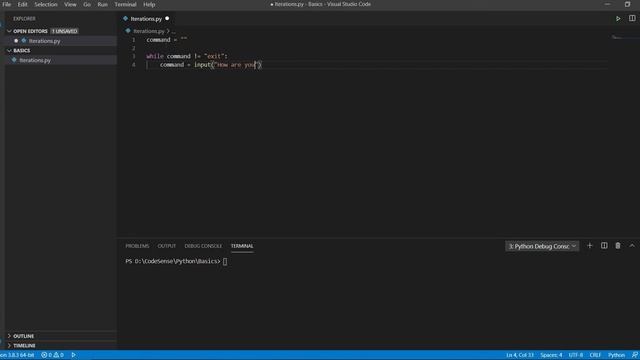This screenshot has width=640, height=360.
Task: Collapse the Basics folder section
Action: pyautogui.click(x=9, y=51)
